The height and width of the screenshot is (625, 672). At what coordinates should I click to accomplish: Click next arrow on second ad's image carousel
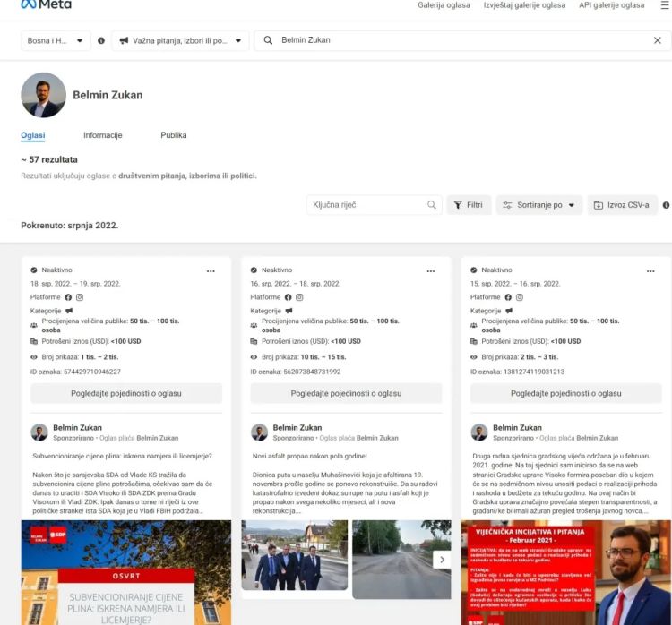[x=440, y=559]
